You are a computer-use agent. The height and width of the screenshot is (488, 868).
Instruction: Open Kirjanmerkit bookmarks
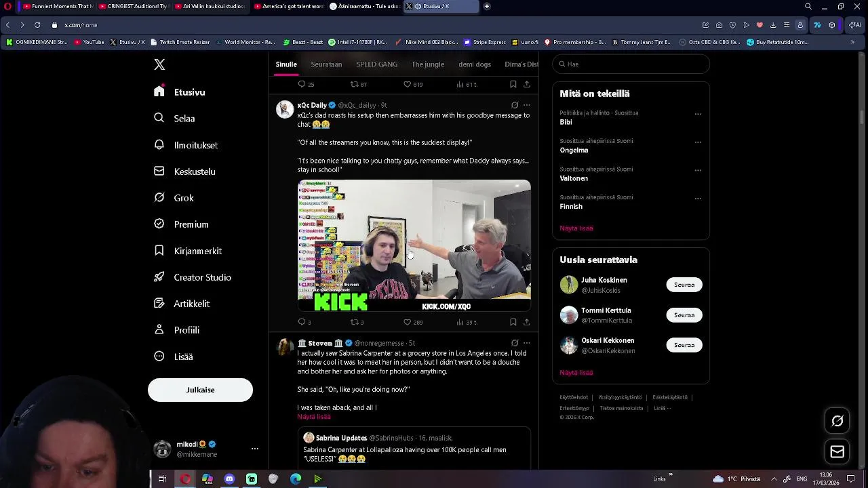tap(188, 251)
